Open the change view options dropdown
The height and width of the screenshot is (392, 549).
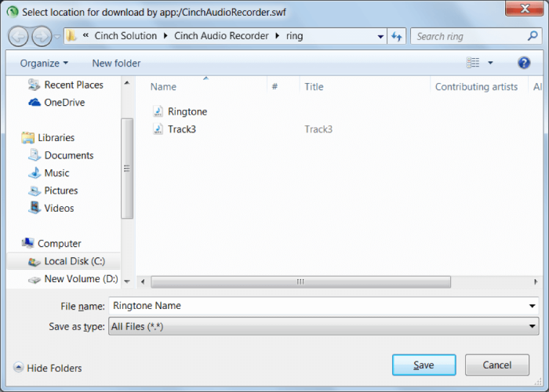coord(491,63)
